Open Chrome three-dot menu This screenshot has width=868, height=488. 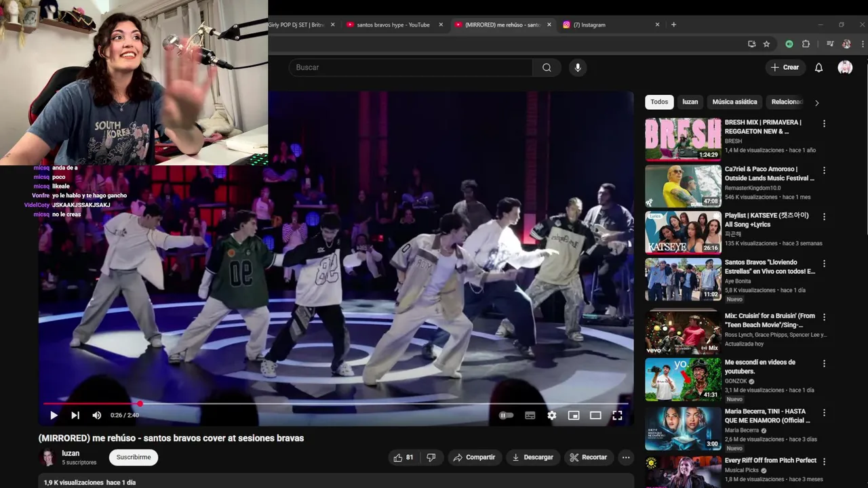863,44
